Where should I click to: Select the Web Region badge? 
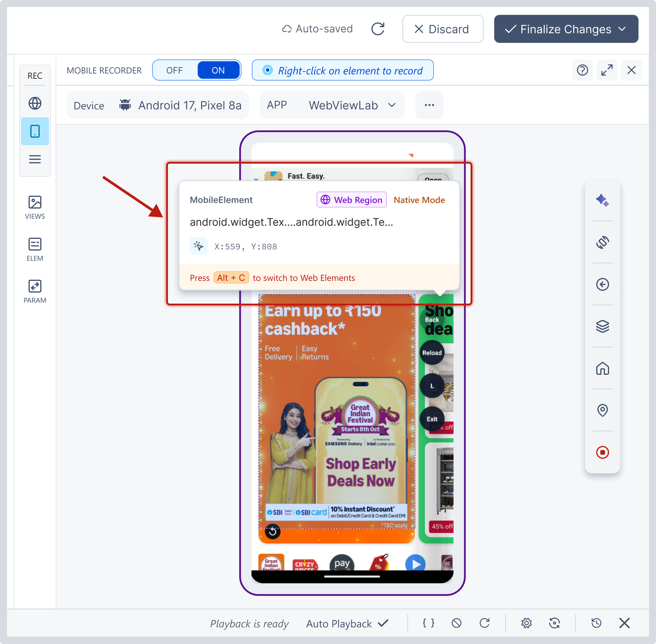pos(351,200)
